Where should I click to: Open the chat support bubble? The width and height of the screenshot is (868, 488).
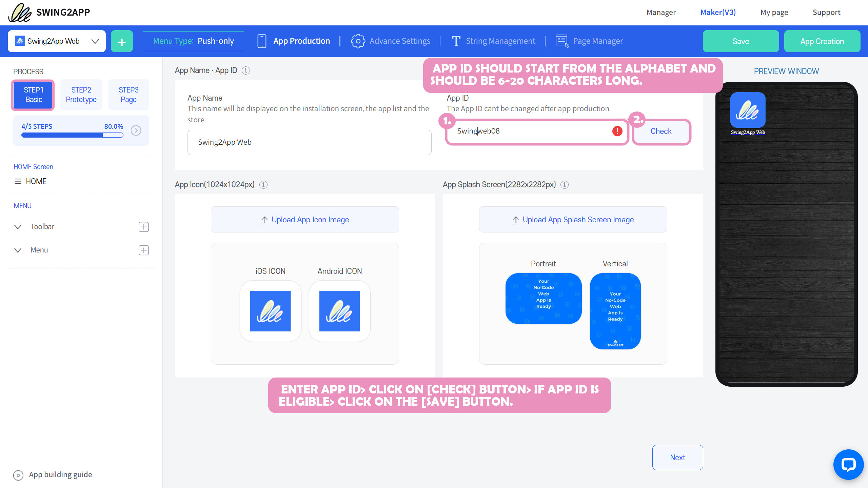[848, 464]
